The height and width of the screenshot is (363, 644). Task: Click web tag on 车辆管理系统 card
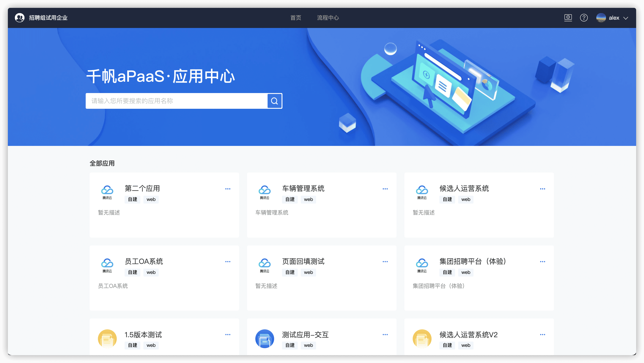[x=308, y=199]
